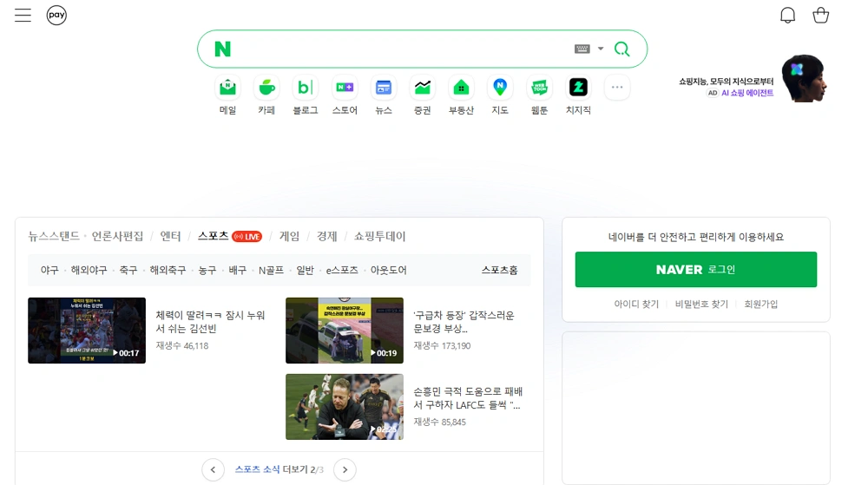Go to next sports news page

tap(345, 469)
